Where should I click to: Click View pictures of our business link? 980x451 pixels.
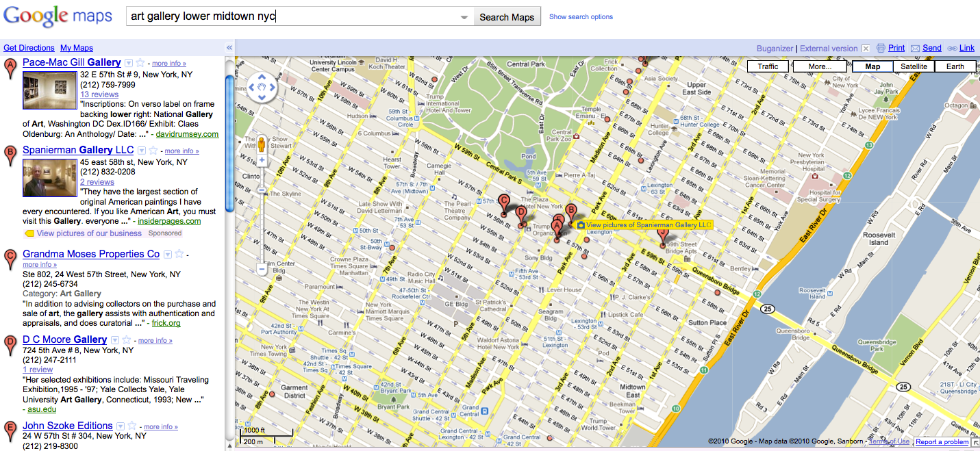coord(89,233)
